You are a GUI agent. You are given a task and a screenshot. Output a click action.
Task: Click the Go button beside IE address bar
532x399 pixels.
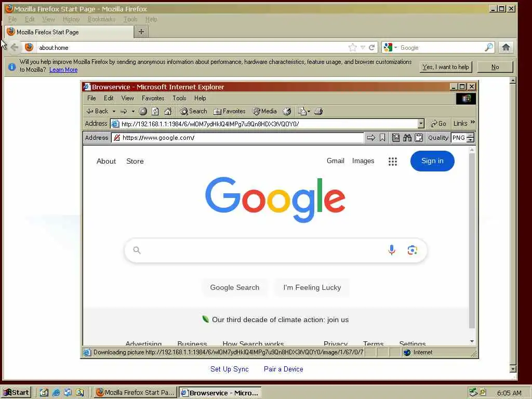(x=438, y=124)
